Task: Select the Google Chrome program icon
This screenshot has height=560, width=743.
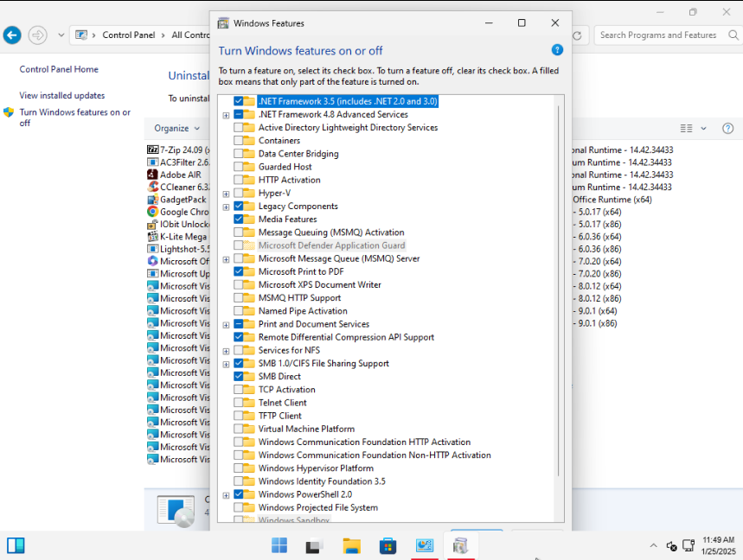Action: [152, 212]
